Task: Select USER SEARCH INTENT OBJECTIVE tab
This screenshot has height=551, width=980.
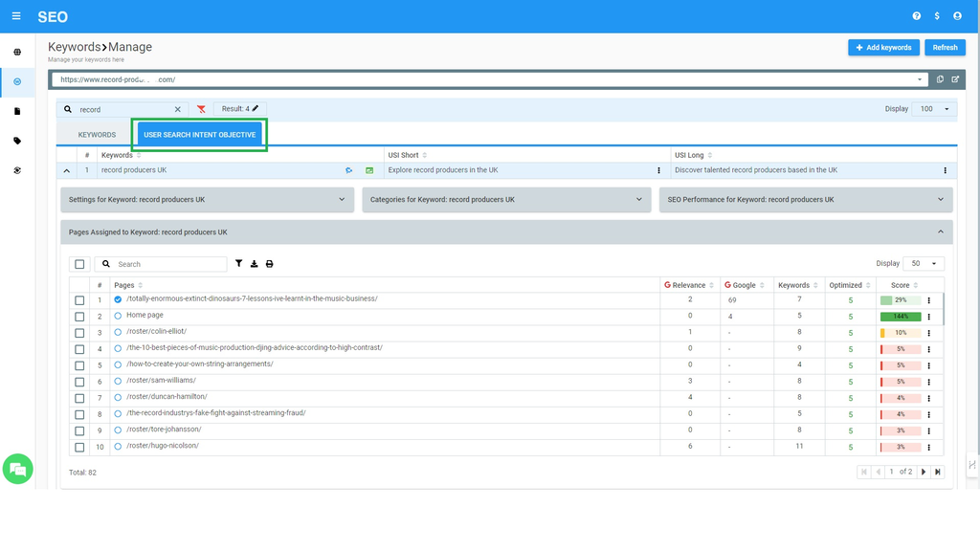Action: (199, 134)
